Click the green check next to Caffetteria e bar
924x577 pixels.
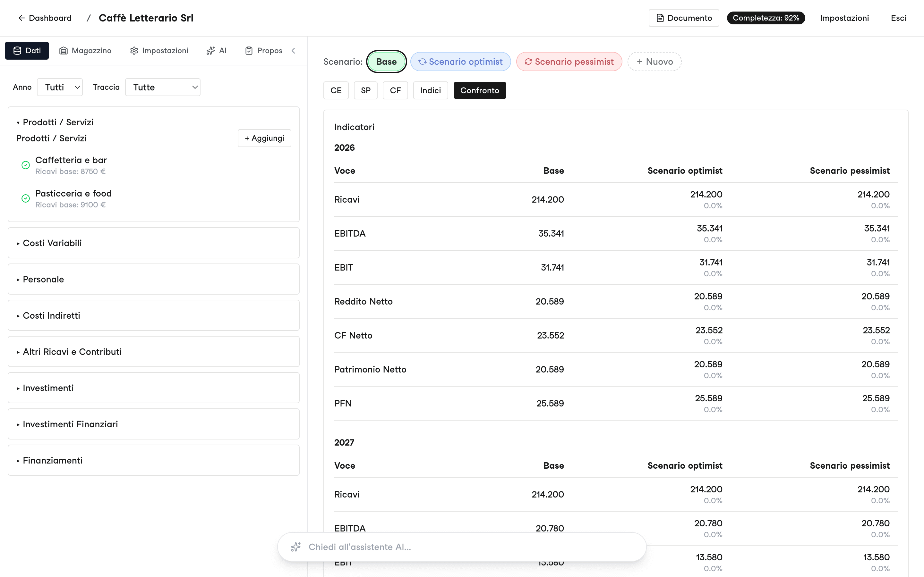(26, 165)
